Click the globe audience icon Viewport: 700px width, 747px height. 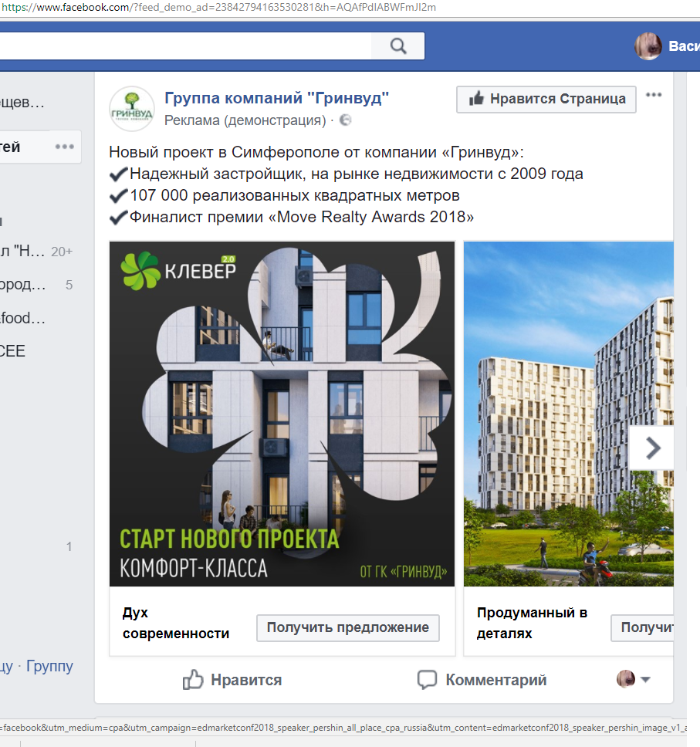point(345,120)
